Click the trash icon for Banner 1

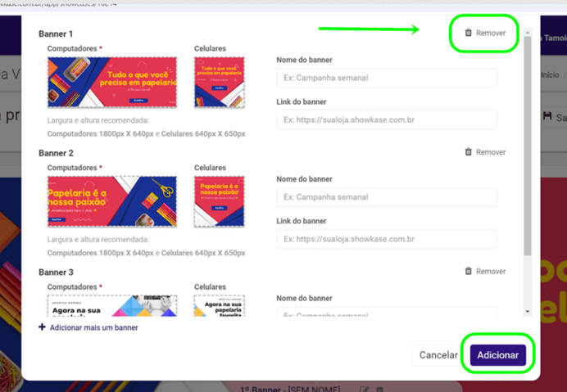(x=469, y=33)
